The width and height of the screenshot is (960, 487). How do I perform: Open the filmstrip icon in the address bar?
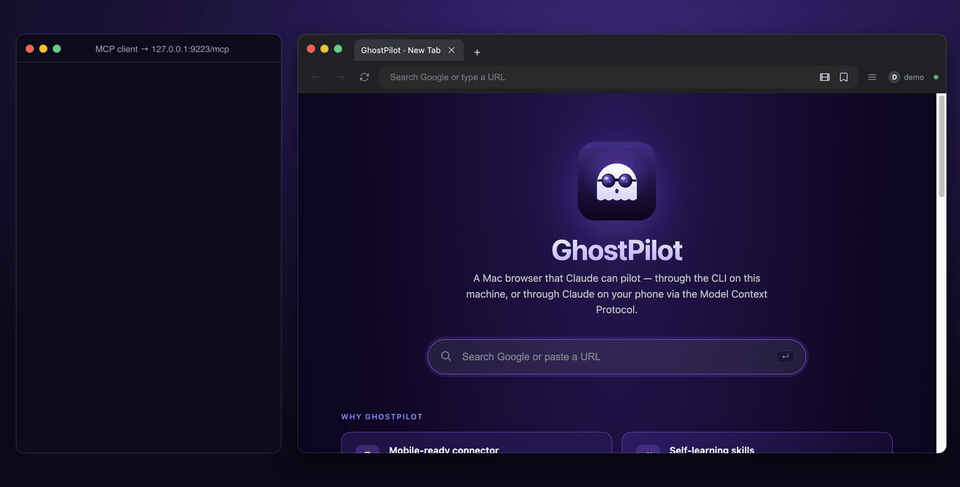tap(825, 77)
